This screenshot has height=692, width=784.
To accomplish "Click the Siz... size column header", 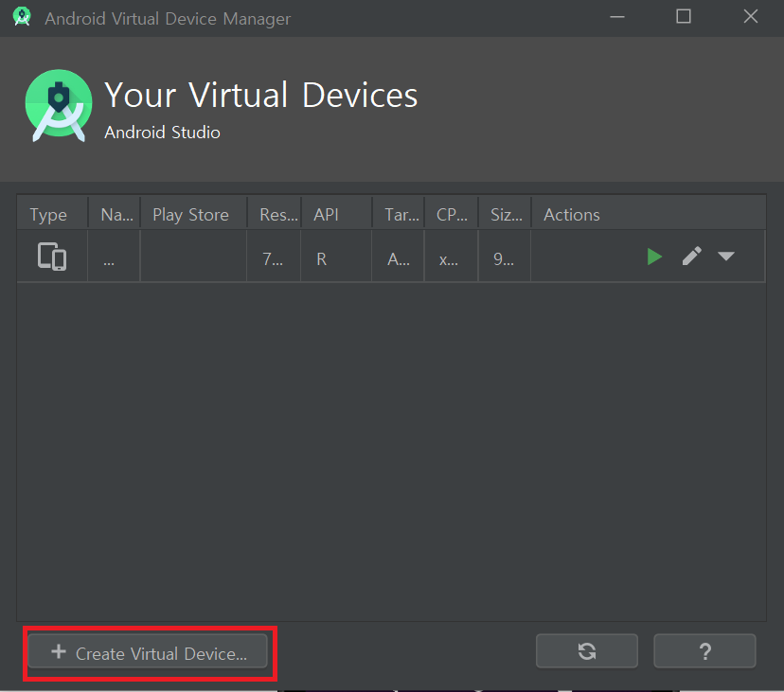I will [x=505, y=215].
